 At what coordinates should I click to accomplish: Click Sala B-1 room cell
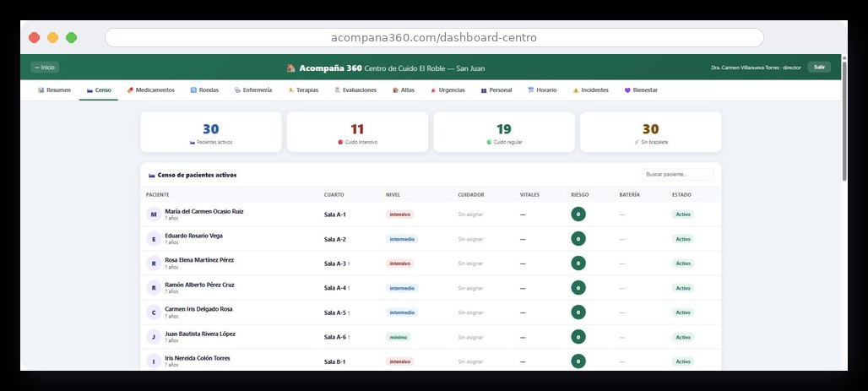334,361
